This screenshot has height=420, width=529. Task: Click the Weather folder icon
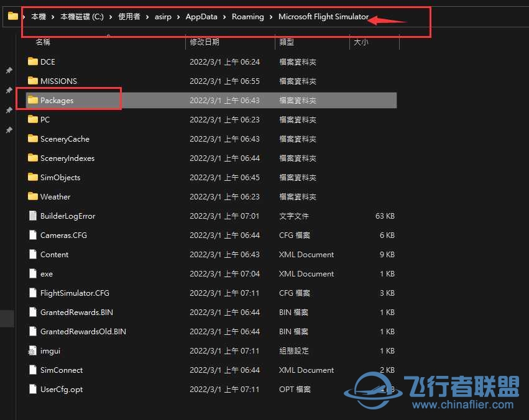[x=33, y=196]
